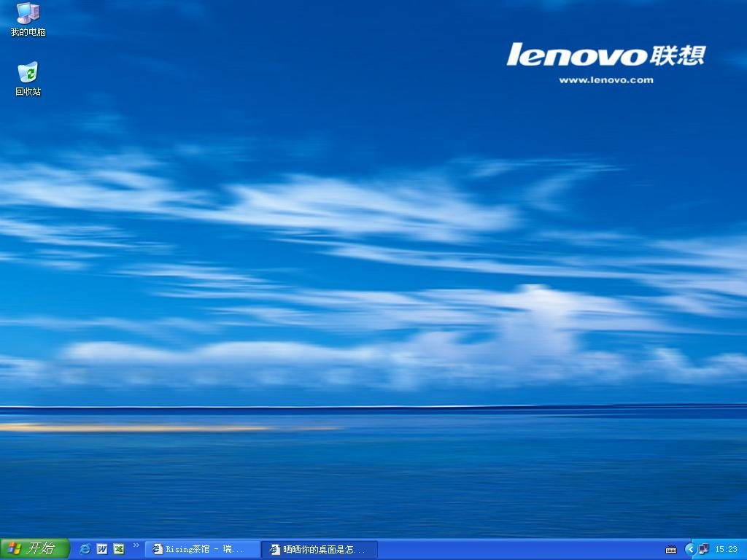Click the Lenovo 联想 wallpaper logo

[605, 55]
